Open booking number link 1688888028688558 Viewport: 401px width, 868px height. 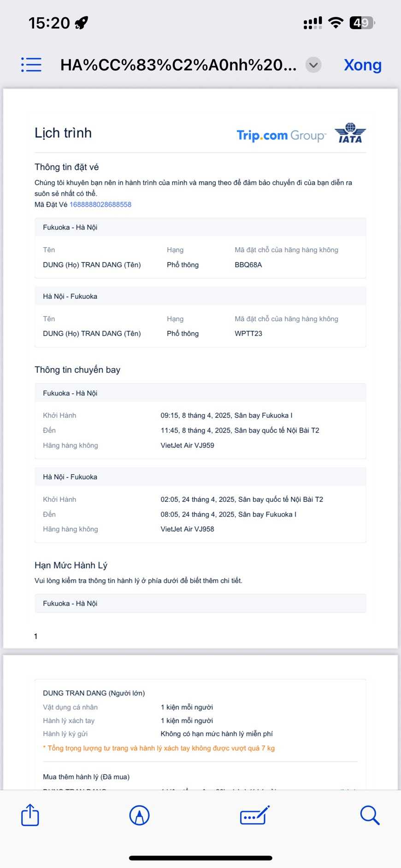(x=100, y=204)
